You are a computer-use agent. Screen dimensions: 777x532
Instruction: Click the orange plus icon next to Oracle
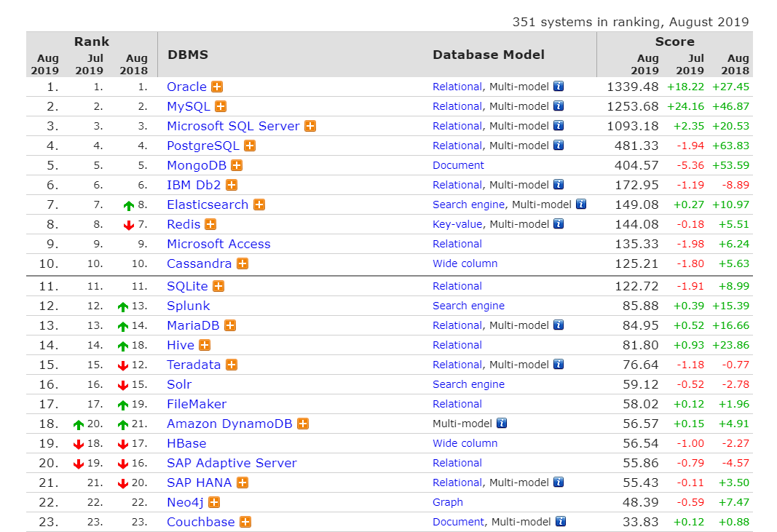[x=217, y=87]
